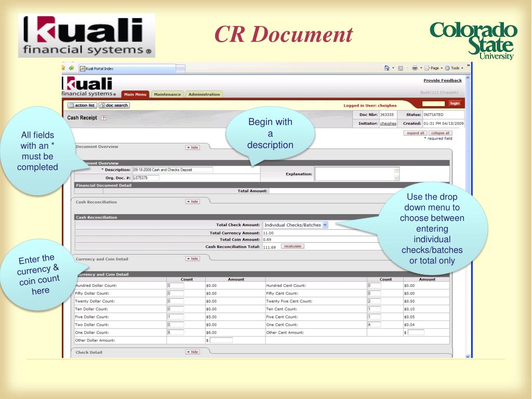The width and height of the screenshot is (532, 399).
Task: Click the Hundred Cent Count field
Action: pos(374,285)
